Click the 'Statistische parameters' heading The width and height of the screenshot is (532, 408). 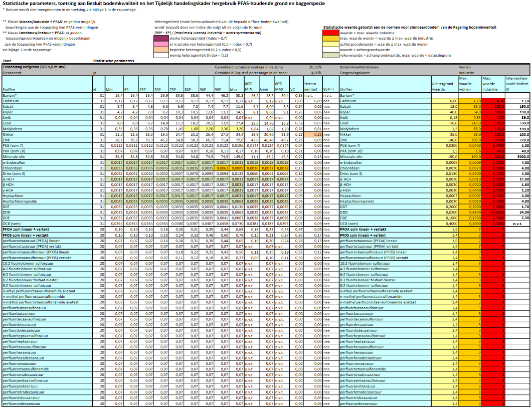(116, 61)
